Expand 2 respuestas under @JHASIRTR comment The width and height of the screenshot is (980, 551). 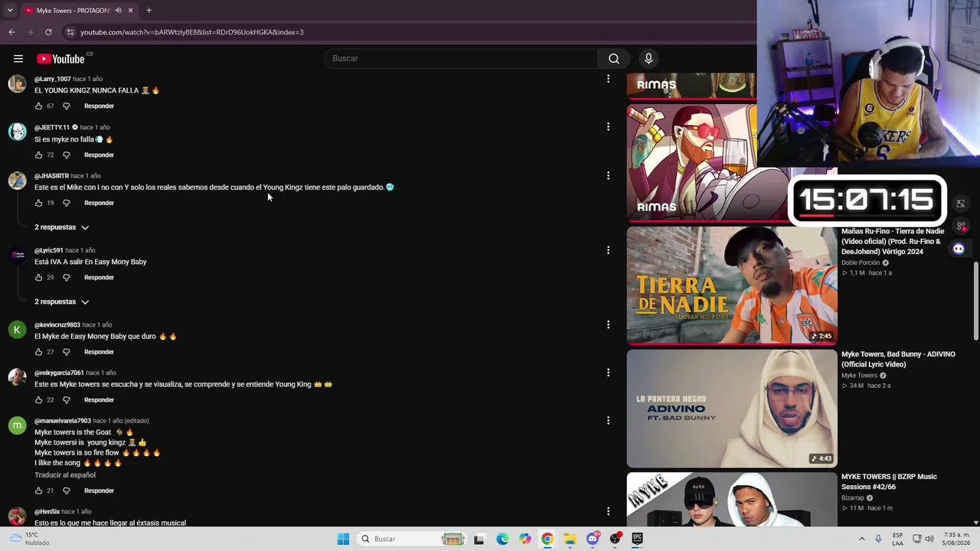click(x=61, y=227)
